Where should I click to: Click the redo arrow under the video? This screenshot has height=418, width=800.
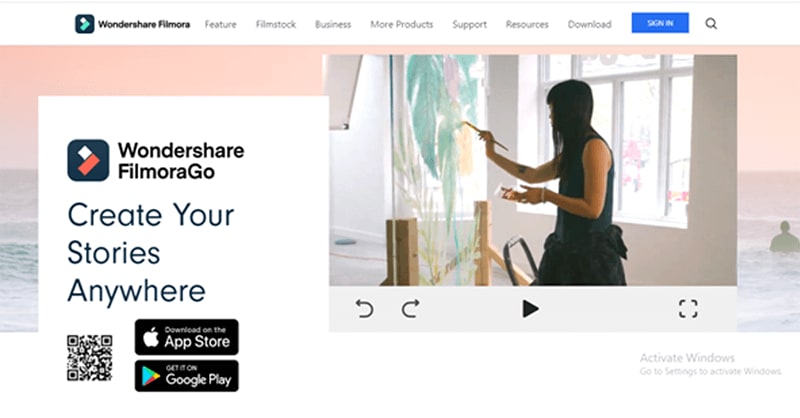411,309
